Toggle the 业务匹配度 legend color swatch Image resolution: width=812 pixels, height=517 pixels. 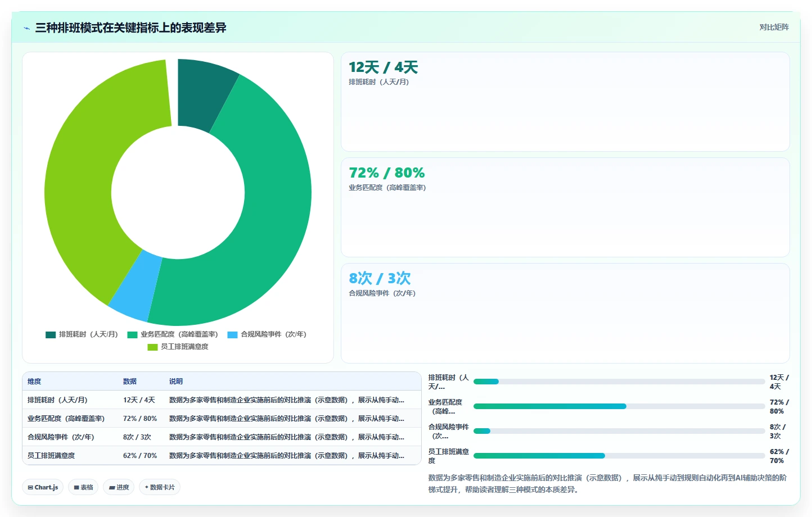pyautogui.click(x=132, y=334)
